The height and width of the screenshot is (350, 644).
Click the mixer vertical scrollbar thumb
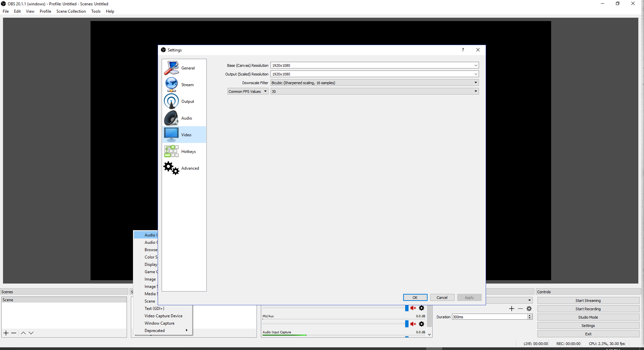pyautogui.click(x=430, y=316)
